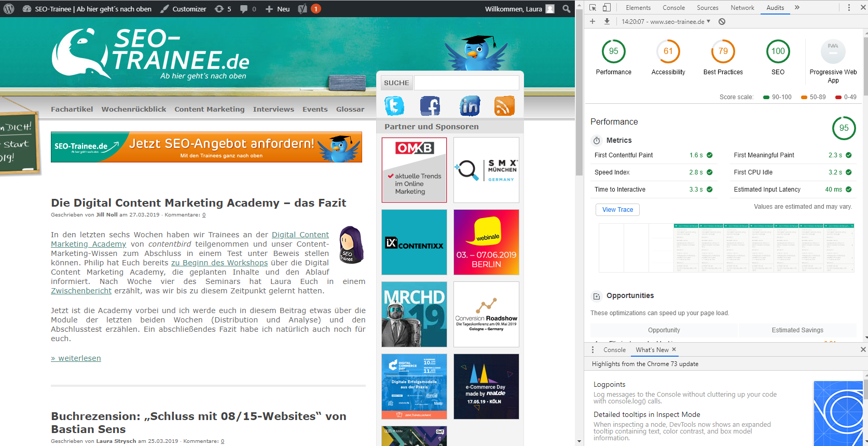This screenshot has height=446, width=868.
Task: Open the RSS feed icon
Action: [x=504, y=106]
